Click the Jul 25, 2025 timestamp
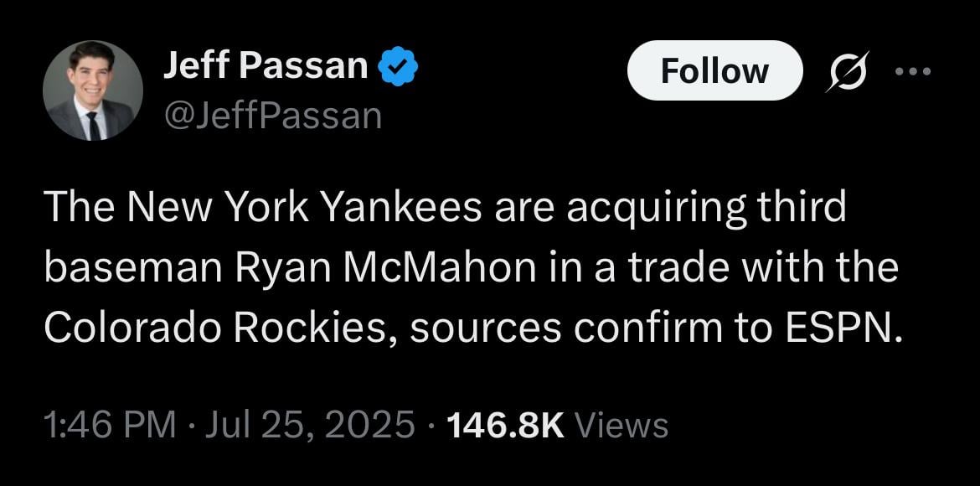This screenshot has width=980, height=486. click(308, 426)
